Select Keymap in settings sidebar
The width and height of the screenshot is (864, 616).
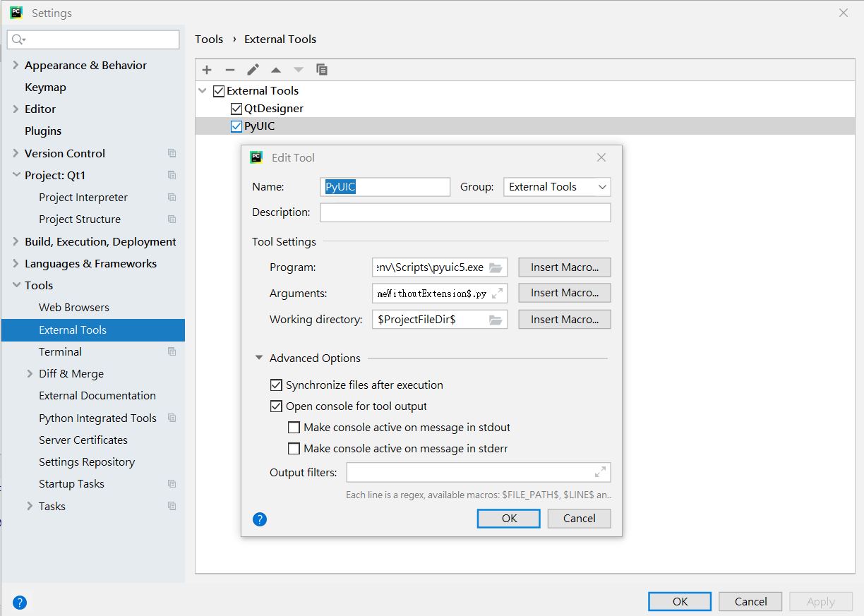click(45, 87)
